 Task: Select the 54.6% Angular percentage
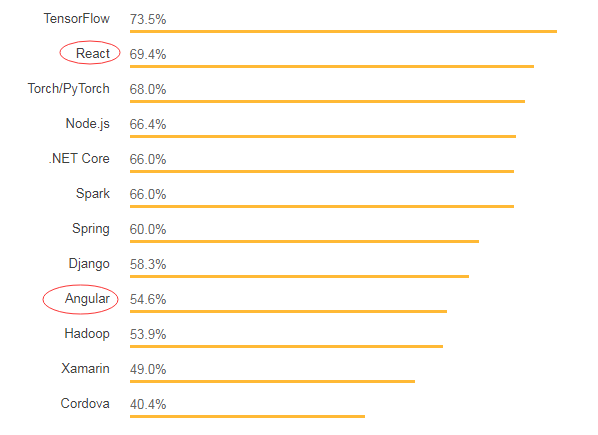point(148,299)
